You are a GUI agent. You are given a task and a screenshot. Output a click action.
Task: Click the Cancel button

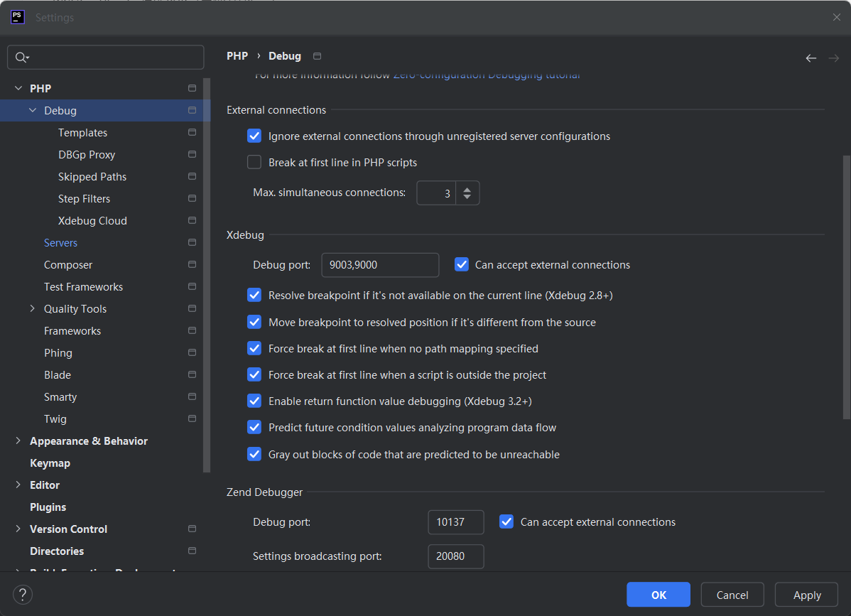[x=732, y=594]
